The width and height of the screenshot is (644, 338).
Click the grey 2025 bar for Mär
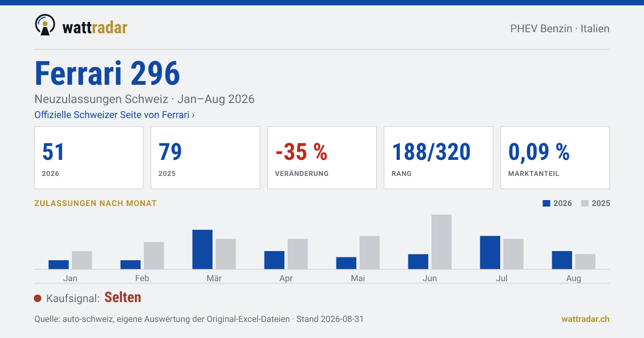click(x=226, y=254)
